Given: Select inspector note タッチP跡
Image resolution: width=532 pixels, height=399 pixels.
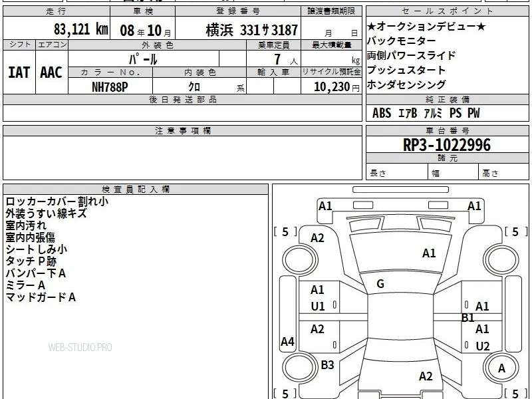Looking at the screenshot, I should coord(31,261).
